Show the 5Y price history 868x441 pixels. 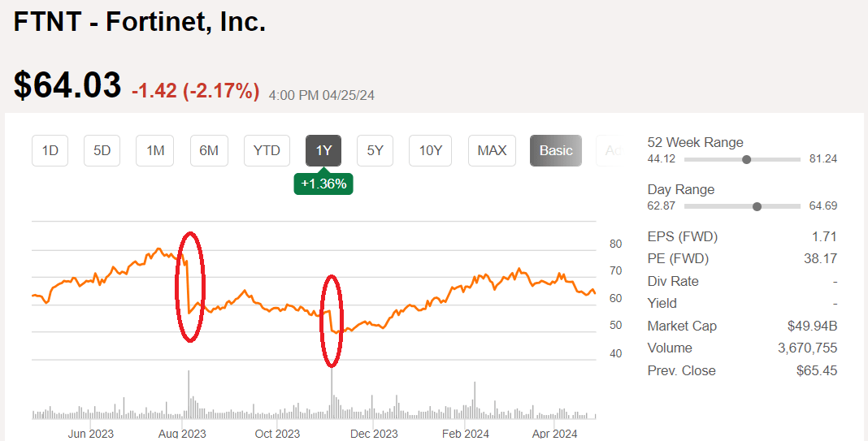(375, 150)
